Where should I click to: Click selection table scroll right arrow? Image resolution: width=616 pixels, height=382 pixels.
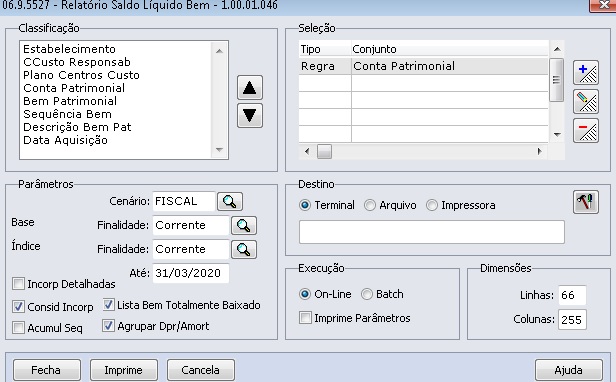[540, 151]
